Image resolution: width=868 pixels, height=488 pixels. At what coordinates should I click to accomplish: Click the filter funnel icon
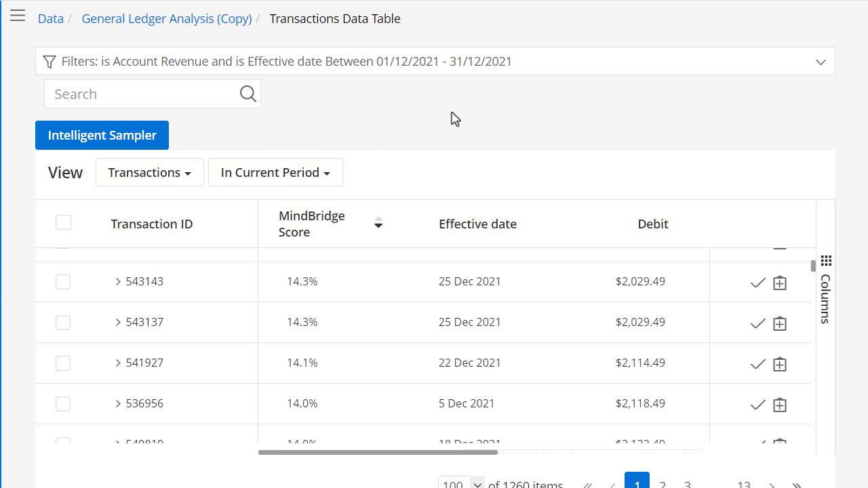pyautogui.click(x=49, y=62)
